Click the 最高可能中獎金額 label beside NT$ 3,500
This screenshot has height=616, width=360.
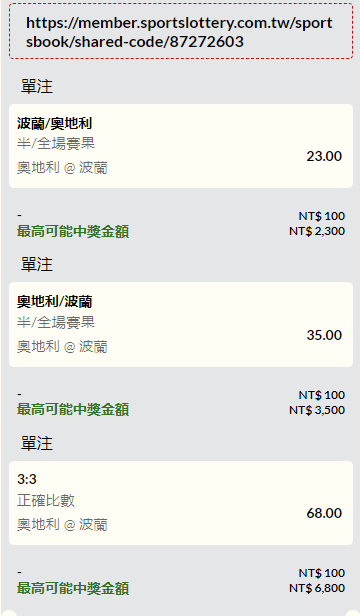[73, 410]
